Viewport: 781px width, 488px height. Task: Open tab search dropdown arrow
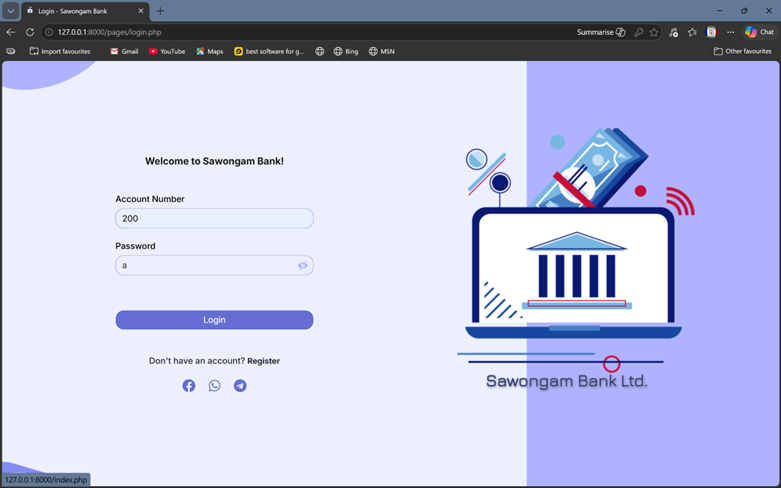[x=10, y=10]
